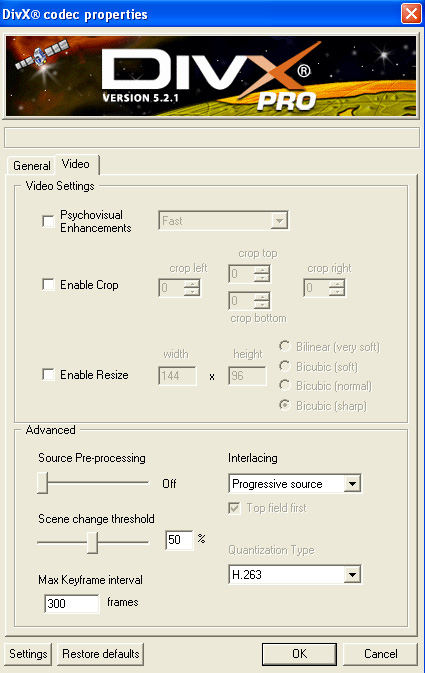Screen dimensions: 425x673
Task: Select the Video tab
Action: pos(76,164)
